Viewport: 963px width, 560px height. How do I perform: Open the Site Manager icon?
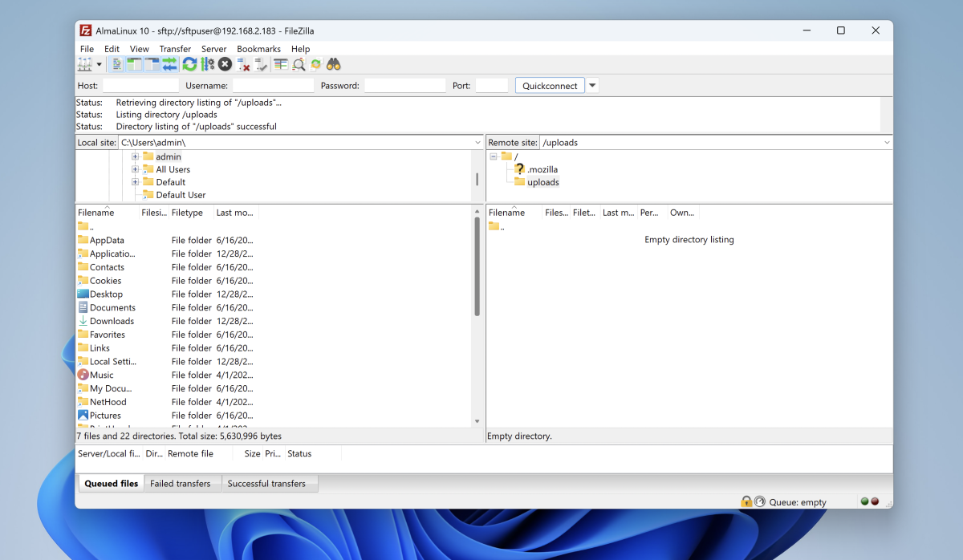coord(84,64)
